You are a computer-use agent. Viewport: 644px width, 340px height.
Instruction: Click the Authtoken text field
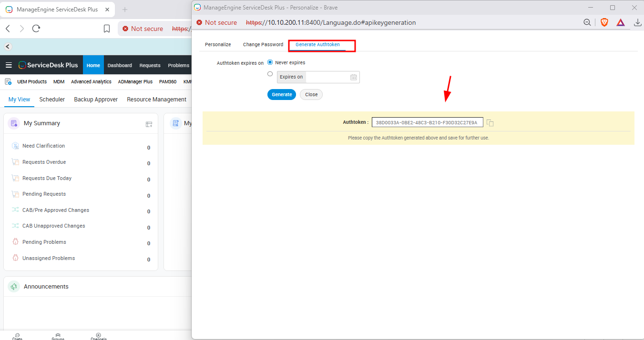(x=427, y=123)
